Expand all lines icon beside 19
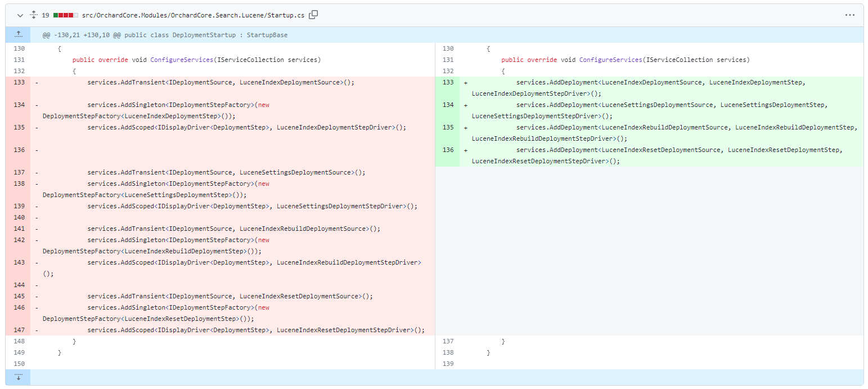The height and width of the screenshot is (389, 868). 33,15
